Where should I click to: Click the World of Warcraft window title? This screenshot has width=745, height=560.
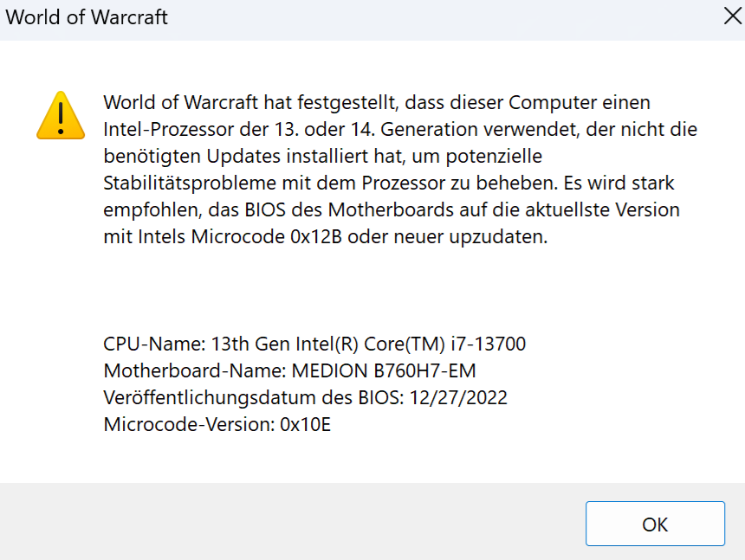coord(87,17)
